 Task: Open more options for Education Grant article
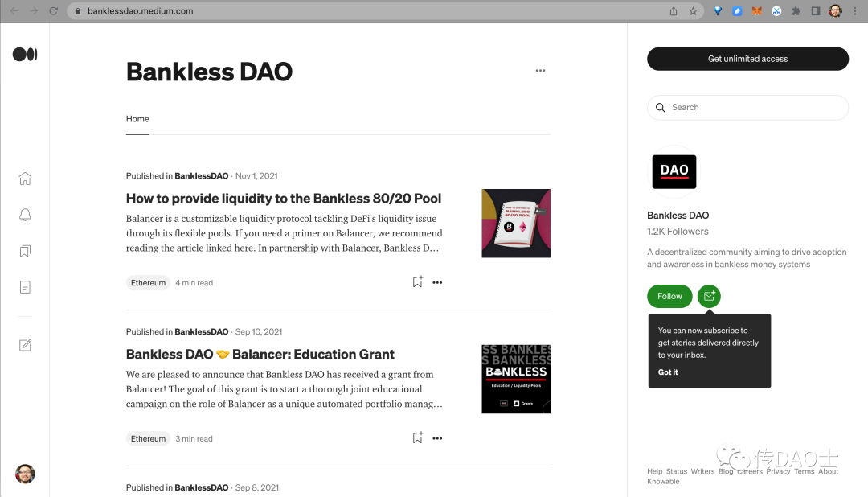pos(437,438)
